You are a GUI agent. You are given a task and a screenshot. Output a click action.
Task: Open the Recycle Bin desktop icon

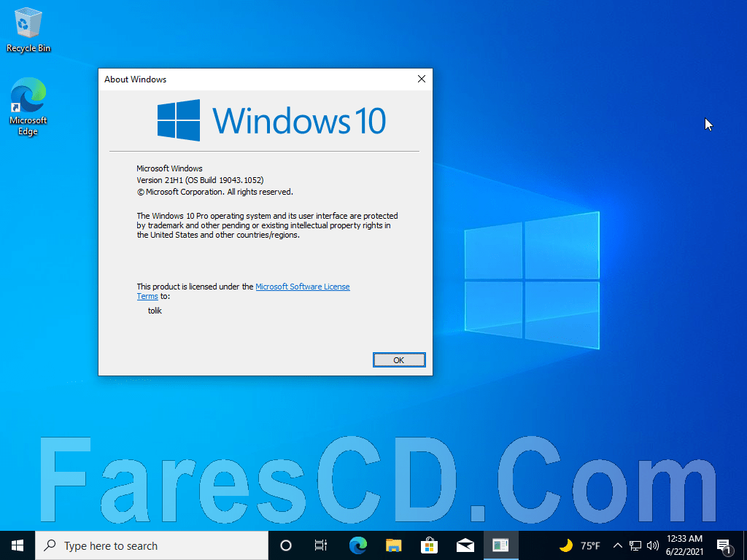pyautogui.click(x=28, y=29)
